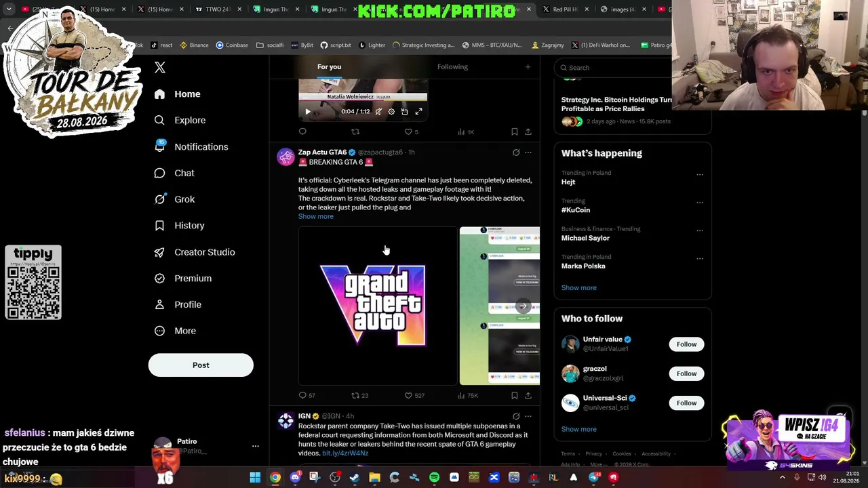Viewport: 868px width, 488px height.
Task: Open the Coinbase bookmark
Action: click(x=232, y=45)
